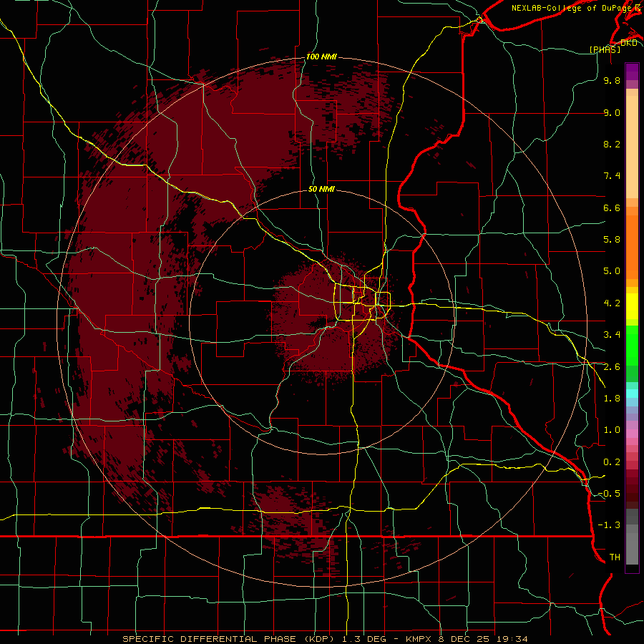Viewport: 644px width, 644px height.
Task: Click the 5.0 legend value
Action: (x=612, y=271)
